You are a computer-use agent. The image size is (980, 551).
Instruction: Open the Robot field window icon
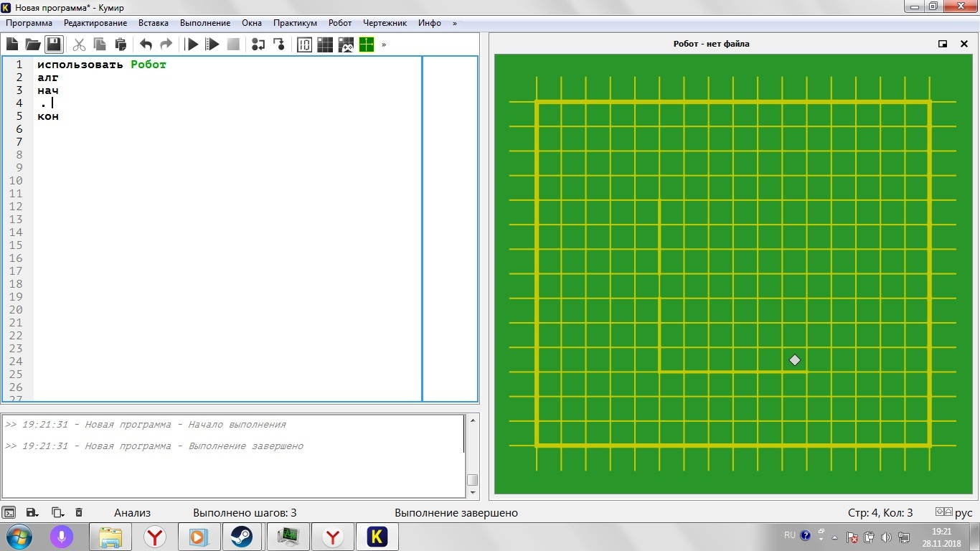click(x=325, y=44)
